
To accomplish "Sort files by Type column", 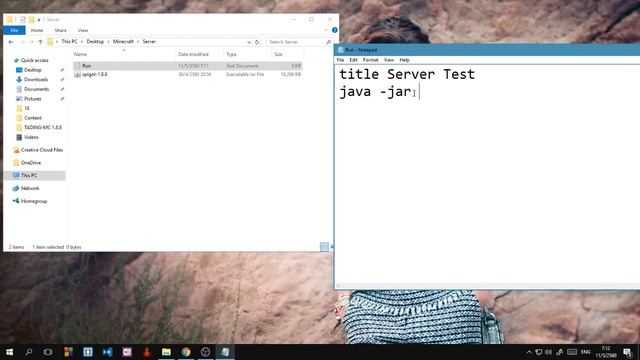I will [x=231, y=54].
